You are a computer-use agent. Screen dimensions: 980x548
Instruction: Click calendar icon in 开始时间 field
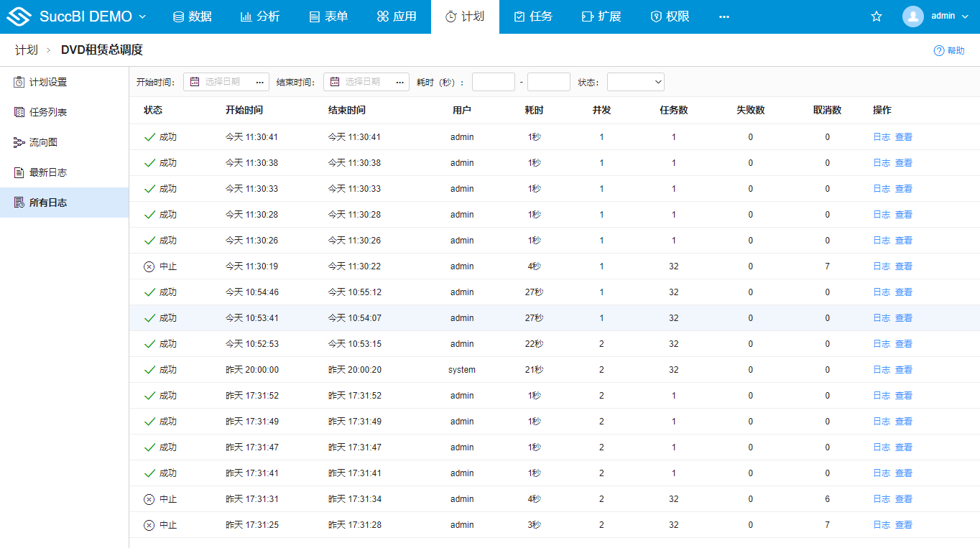coord(195,82)
